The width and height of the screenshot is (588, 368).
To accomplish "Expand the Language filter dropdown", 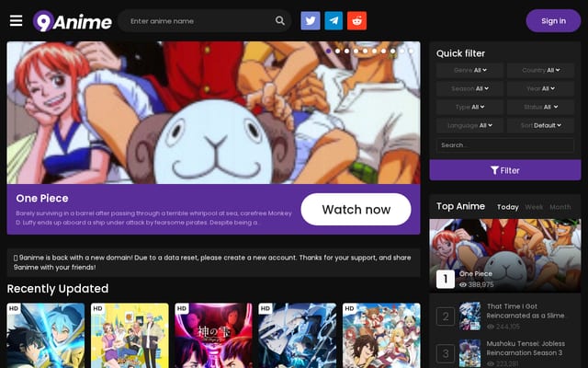I will [469, 125].
